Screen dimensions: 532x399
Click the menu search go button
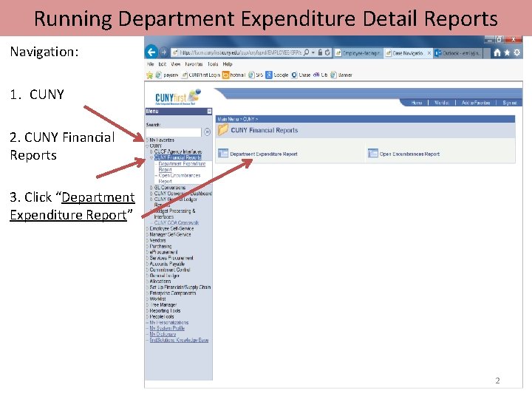click(207, 132)
